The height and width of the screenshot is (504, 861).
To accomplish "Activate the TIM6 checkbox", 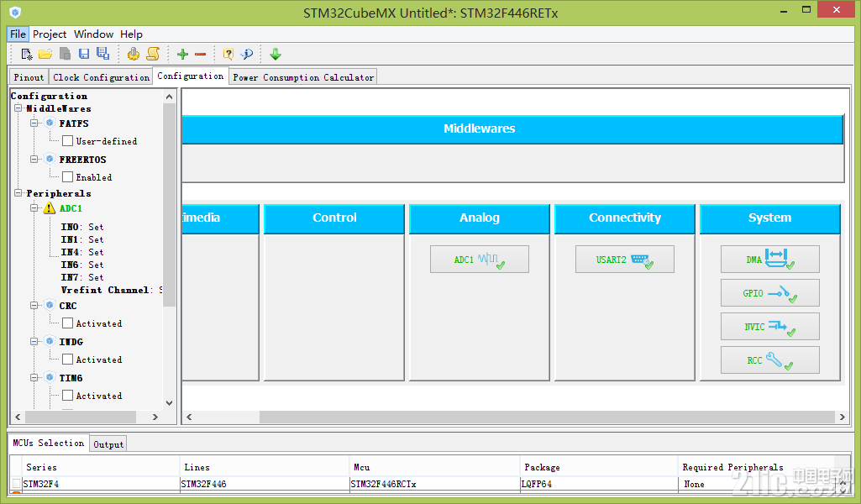I will click(67, 396).
